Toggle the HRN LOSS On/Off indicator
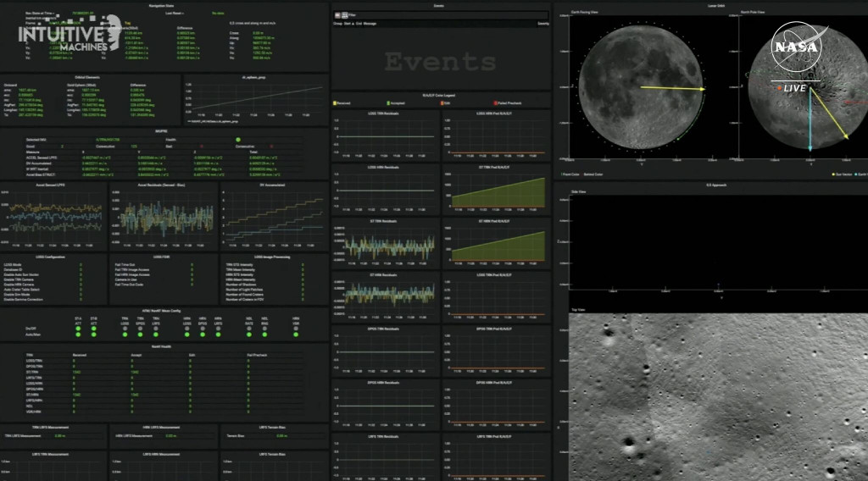868x481 pixels. pyautogui.click(x=187, y=329)
